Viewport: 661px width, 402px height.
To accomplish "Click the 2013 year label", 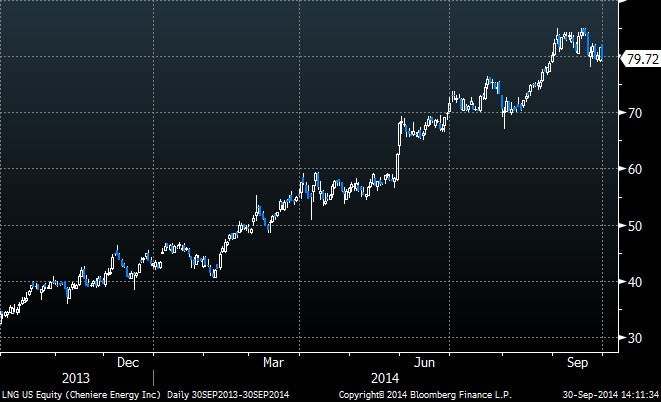I will 76,378.
